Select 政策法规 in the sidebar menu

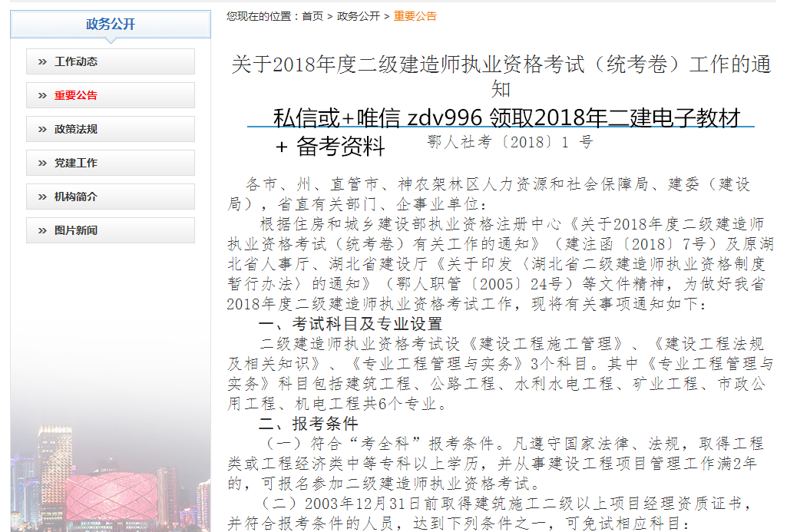pos(77,128)
